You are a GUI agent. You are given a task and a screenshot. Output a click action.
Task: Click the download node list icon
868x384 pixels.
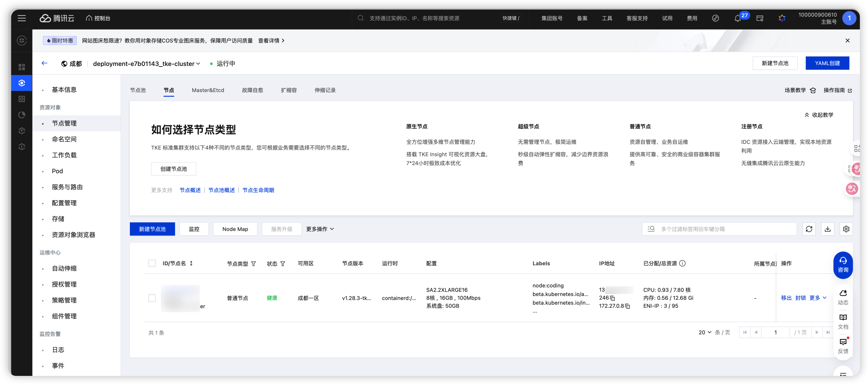[827, 229]
